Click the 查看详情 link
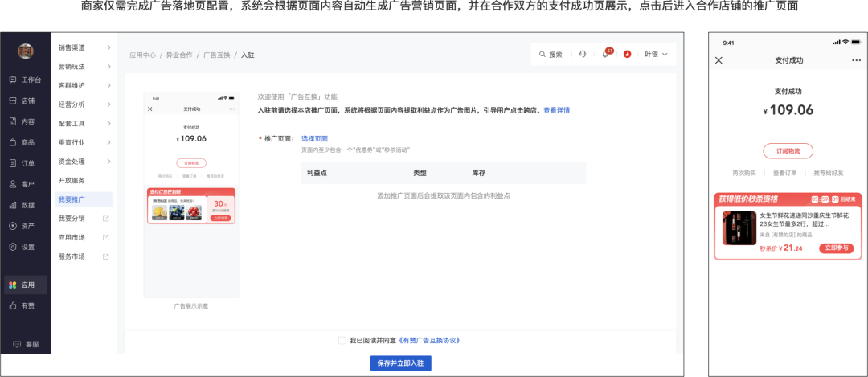The image size is (868, 377). click(x=556, y=110)
